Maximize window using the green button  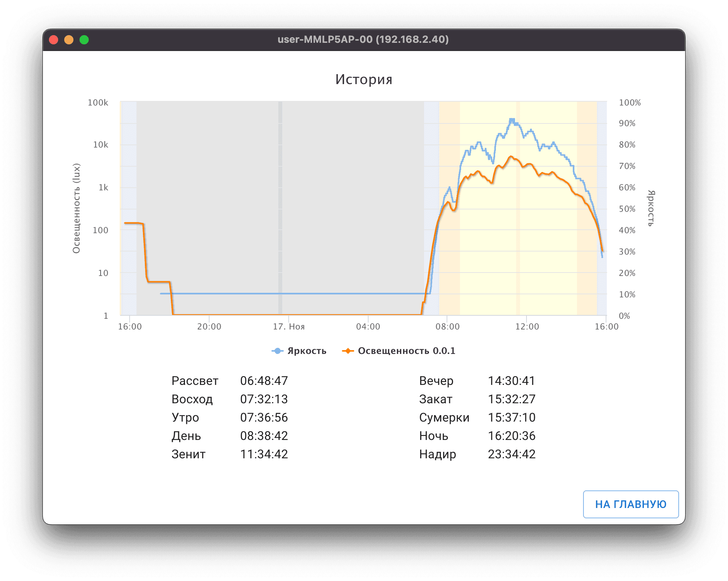84,40
